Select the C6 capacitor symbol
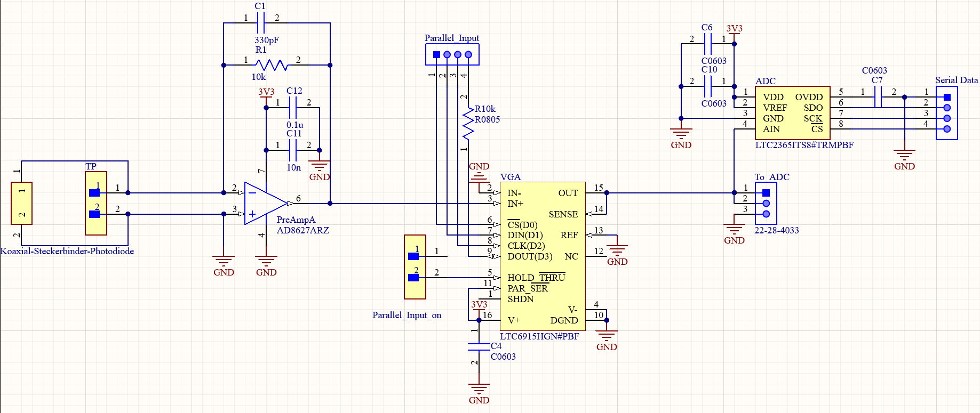The height and width of the screenshot is (413, 980). 708,44
